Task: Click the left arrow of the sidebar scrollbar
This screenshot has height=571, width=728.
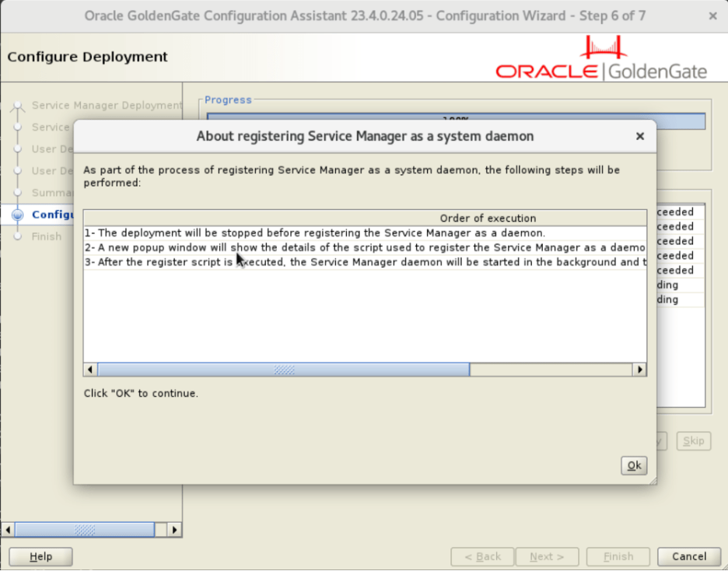Action: click(x=8, y=530)
